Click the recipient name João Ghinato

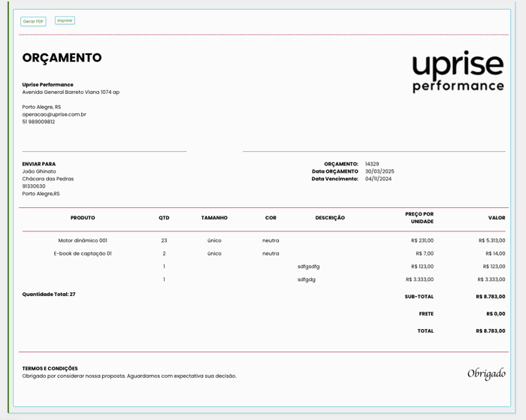(39, 171)
